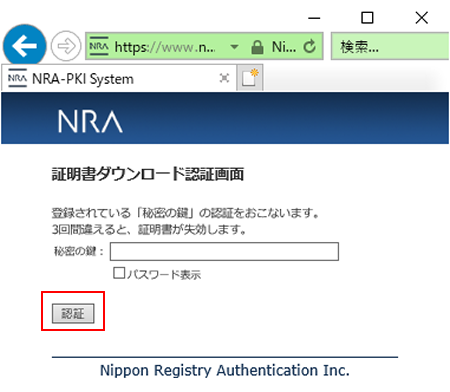Click the 認証 button
Image resolution: width=450 pixels, height=392 pixels.
(x=73, y=313)
